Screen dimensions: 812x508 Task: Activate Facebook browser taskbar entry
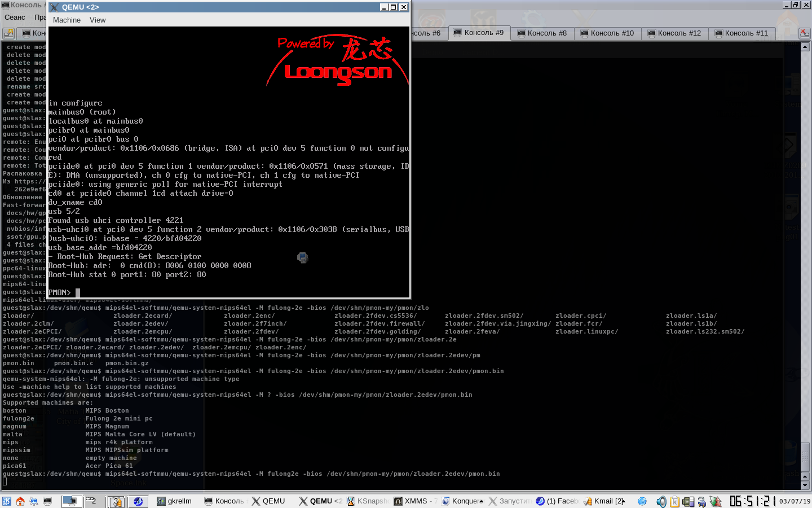pos(557,501)
